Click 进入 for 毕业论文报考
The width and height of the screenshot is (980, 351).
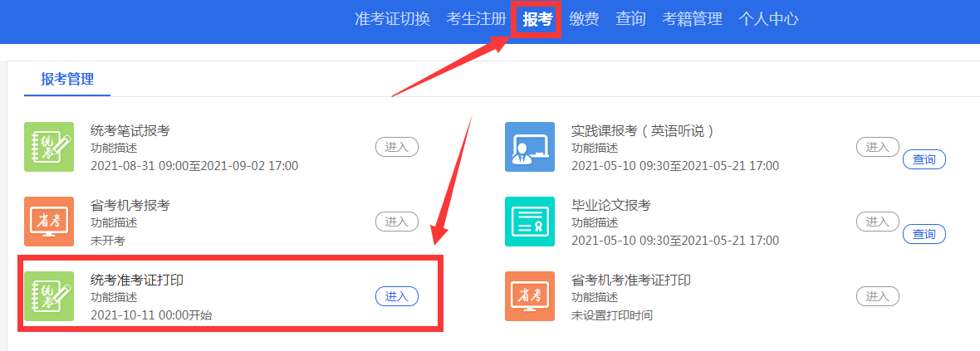(x=878, y=222)
